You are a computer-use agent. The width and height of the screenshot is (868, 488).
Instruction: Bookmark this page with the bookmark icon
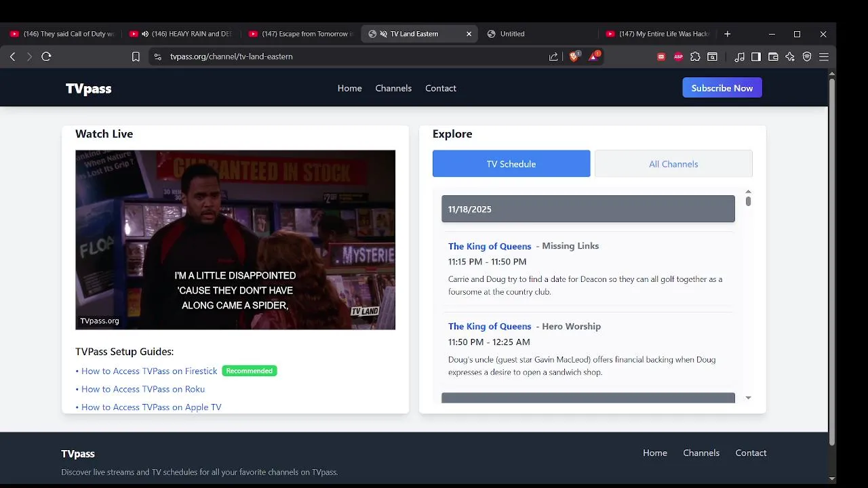point(136,57)
